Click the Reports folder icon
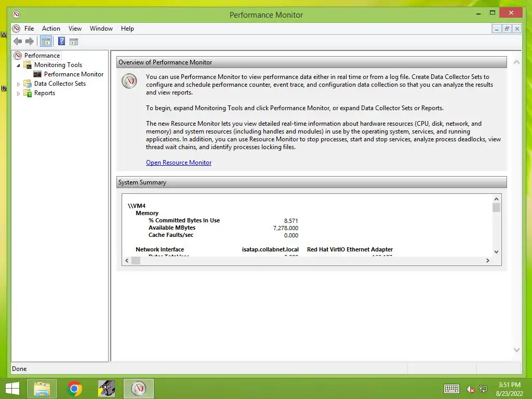532x399 pixels. [28, 93]
